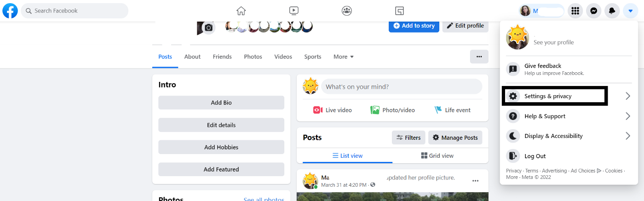Viewport: 644px width, 201px height.
Task: Click the Facebook logo icon
Action: click(10, 11)
